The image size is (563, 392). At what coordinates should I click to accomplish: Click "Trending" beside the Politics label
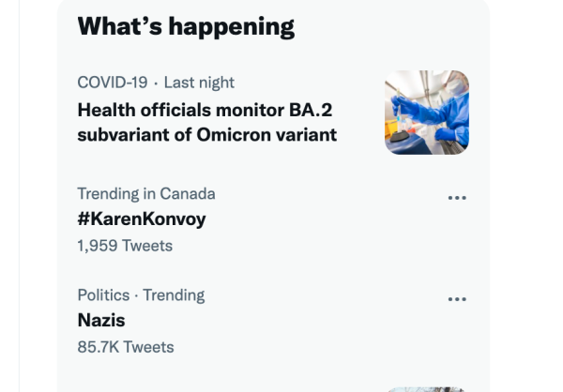pos(174,295)
